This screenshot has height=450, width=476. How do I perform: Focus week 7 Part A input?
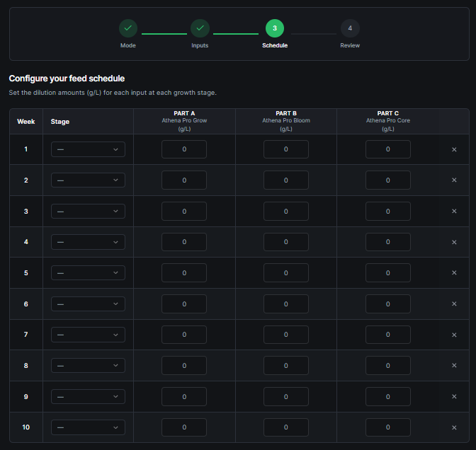(x=184, y=335)
